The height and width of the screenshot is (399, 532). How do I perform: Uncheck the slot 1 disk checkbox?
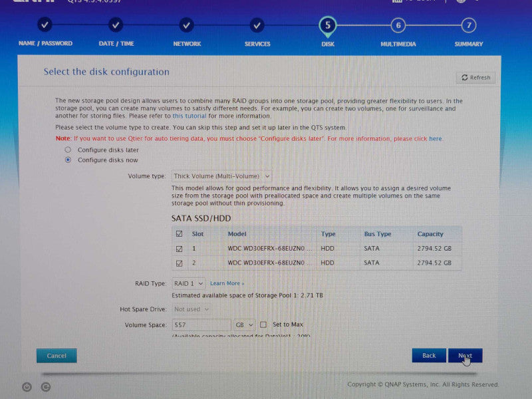click(179, 249)
